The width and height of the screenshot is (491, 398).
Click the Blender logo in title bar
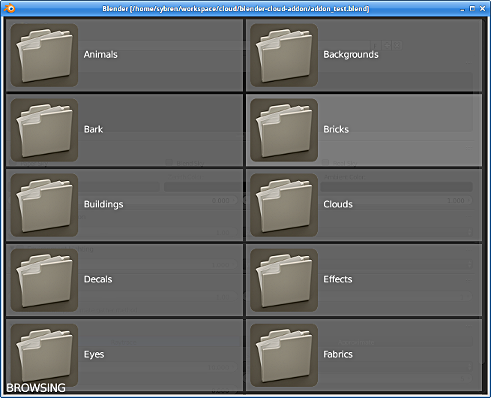(9, 8)
